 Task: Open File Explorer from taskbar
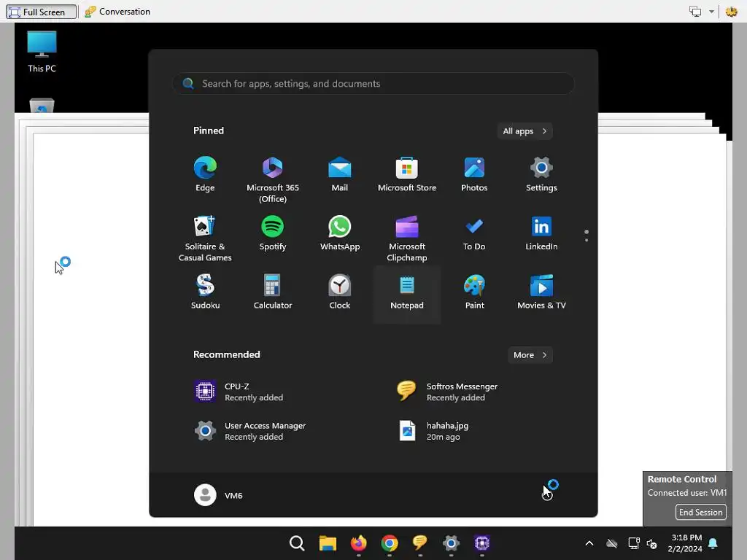click(x=328, y=542)
